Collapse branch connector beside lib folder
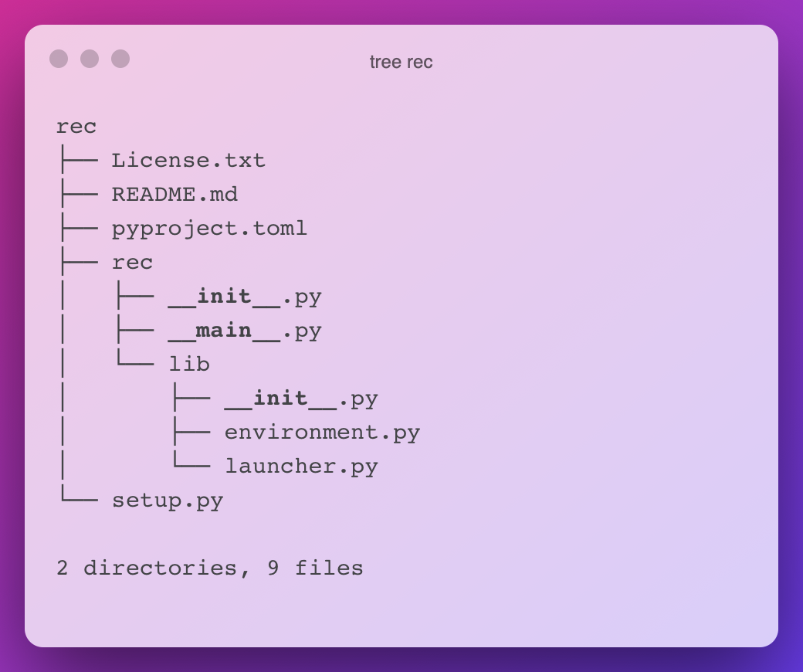 pyautogui.click(x=135, y=358)
